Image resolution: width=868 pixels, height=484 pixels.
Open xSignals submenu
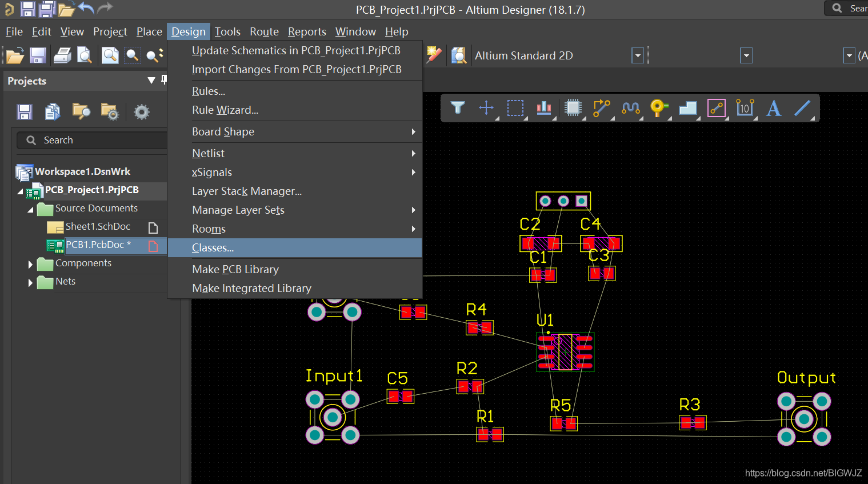click(x=295, y=172)
